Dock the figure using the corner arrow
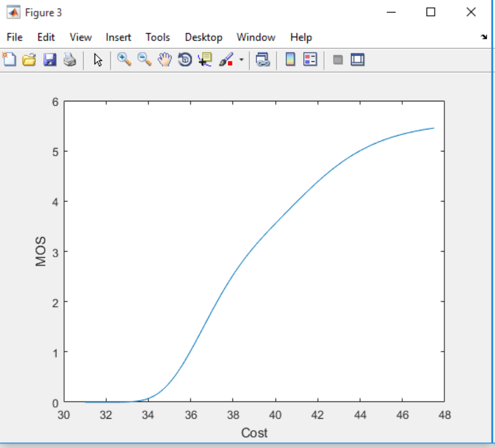The height and width of the screenshot is (448, 495). point(484,37)
